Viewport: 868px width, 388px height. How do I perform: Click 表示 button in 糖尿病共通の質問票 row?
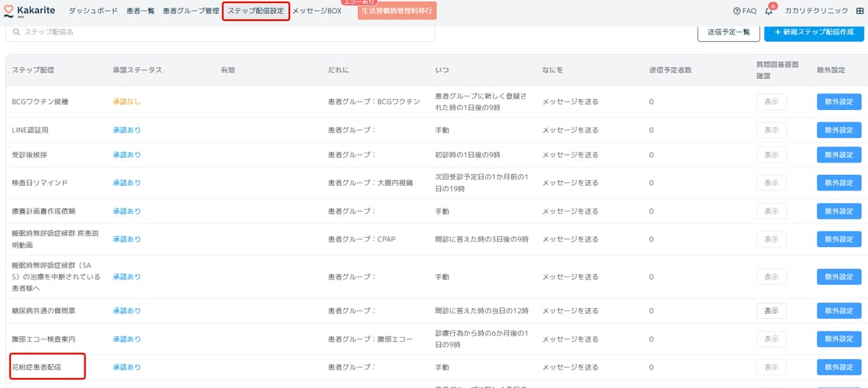tap(771, 311)
